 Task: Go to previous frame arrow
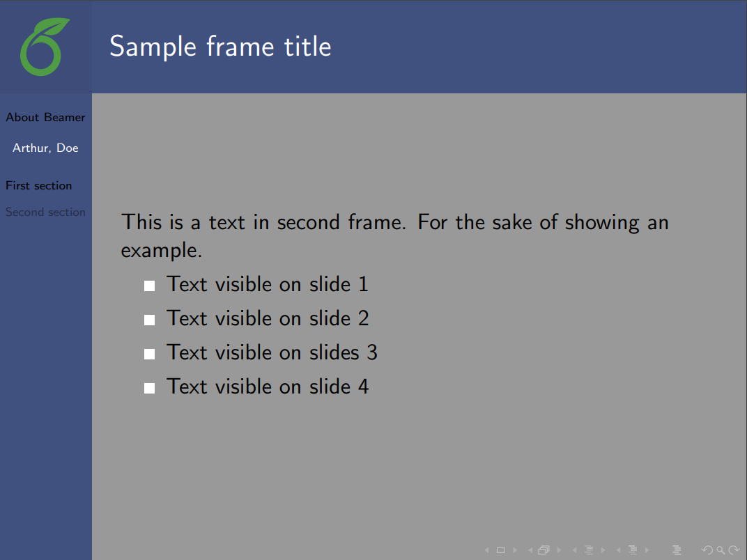(x=530, y=550)
